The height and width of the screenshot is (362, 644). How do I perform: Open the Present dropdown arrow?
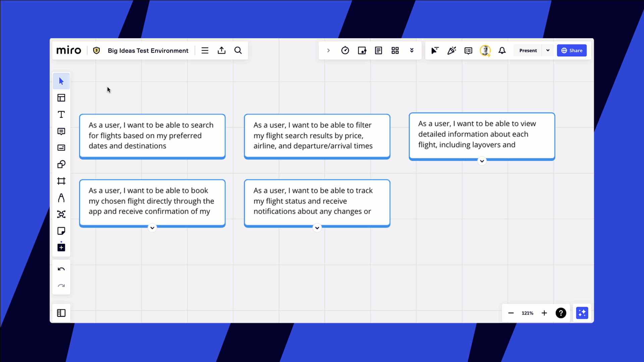tap(548, 50)
